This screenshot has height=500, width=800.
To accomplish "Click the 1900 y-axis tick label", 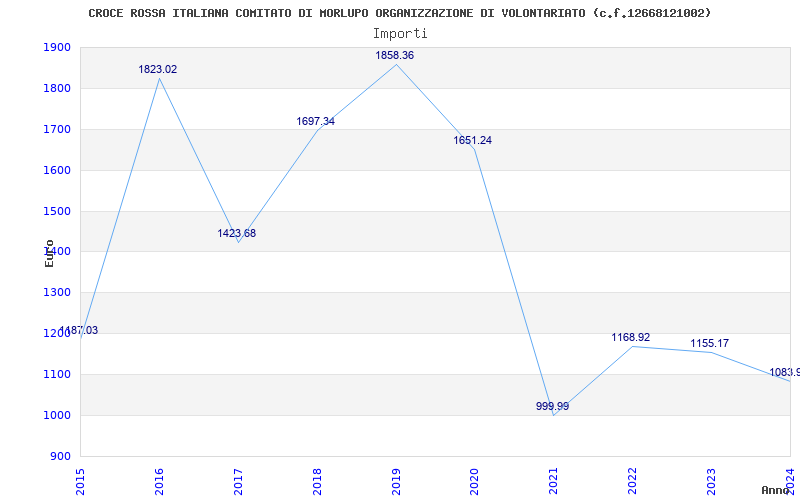I will pos(57,47).
